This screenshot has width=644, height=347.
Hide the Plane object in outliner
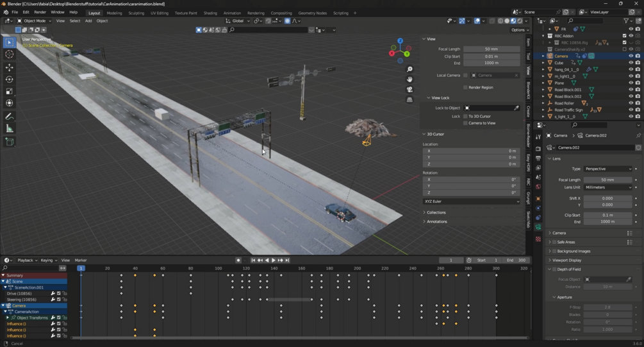(631, 83)
